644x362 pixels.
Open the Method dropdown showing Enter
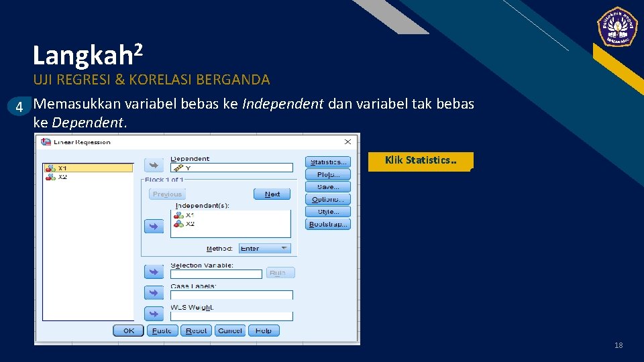[264, 248]
